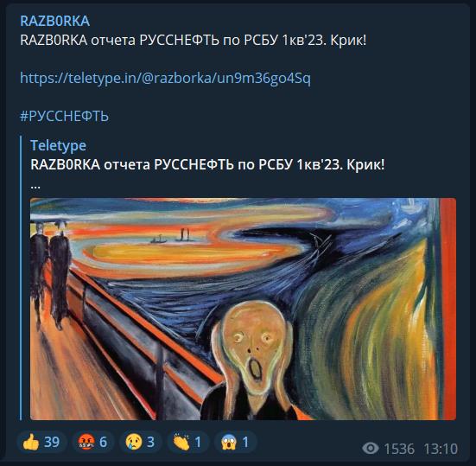Click the eye views icon
The height and width of the screenshot is (466, 476).
(x=371, y=448)
